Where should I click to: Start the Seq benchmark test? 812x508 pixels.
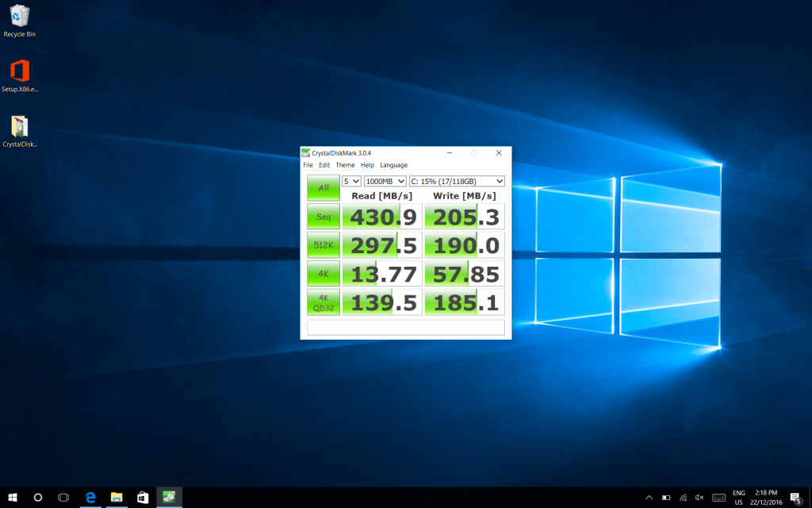324,216
